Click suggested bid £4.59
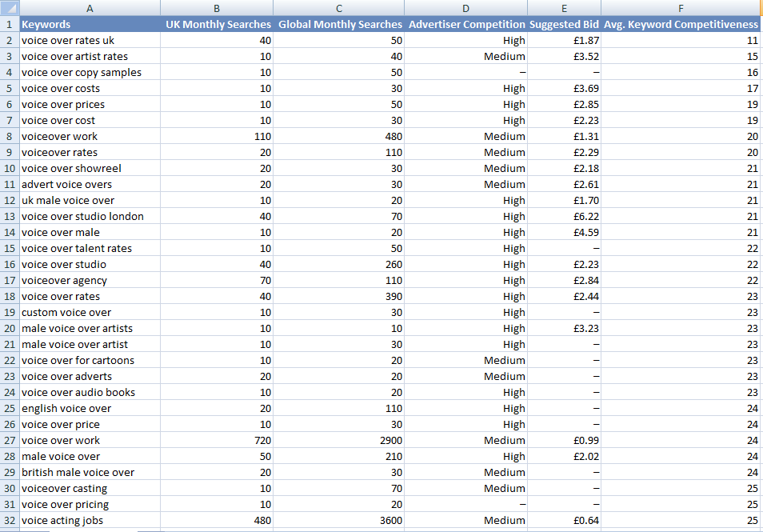Screen dimensions: 763x532 564,232
